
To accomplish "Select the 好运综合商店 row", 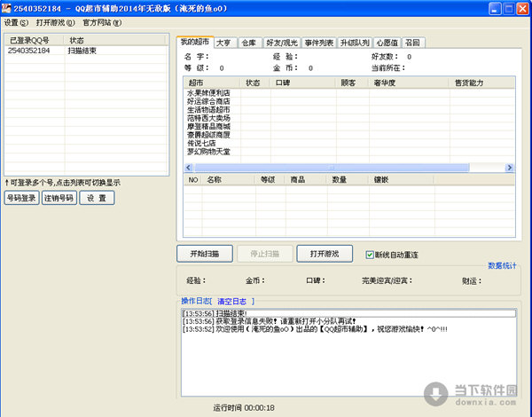I will point(349,101).
